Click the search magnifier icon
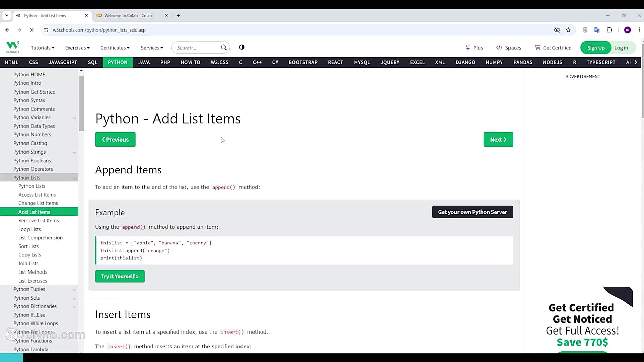644x362 pixels. pos(224,48)
